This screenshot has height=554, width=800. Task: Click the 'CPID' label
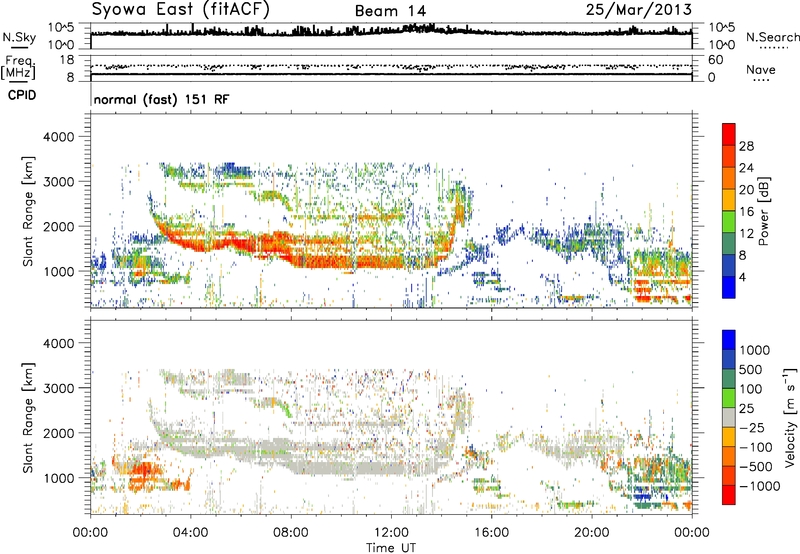click(x=22, y=95)
